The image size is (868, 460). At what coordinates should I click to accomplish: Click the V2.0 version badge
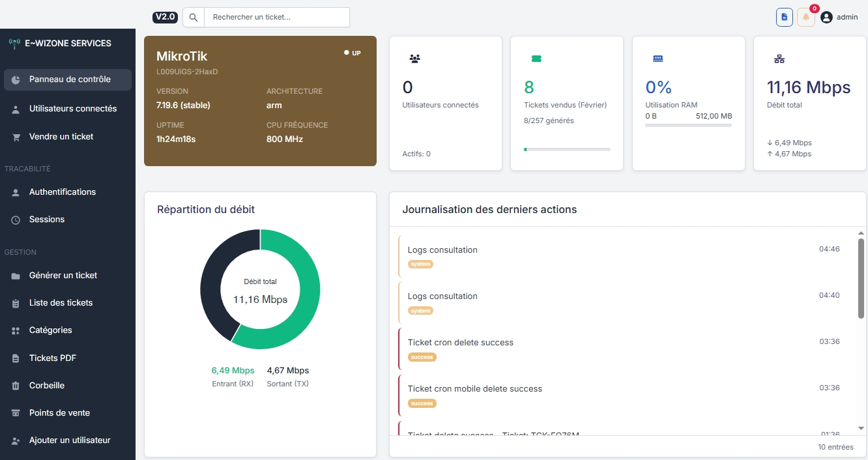(165, 17)
